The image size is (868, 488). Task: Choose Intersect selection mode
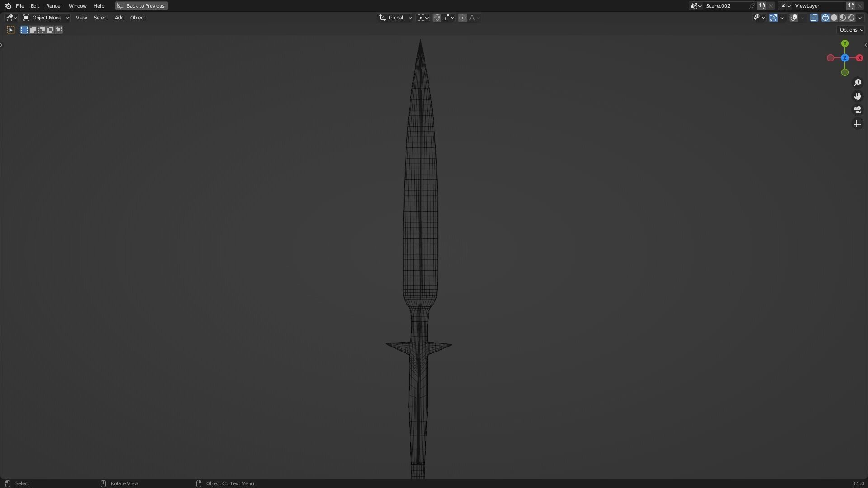pos(59,30)
